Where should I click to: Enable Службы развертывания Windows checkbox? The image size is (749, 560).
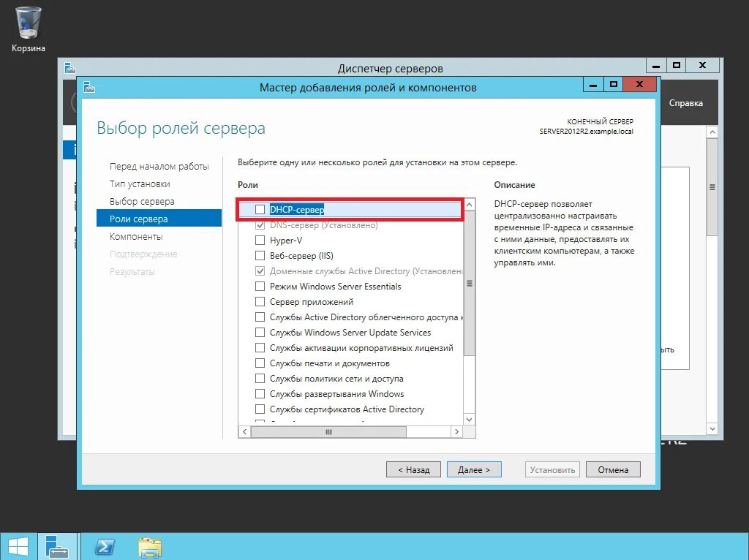pos(260,394)
